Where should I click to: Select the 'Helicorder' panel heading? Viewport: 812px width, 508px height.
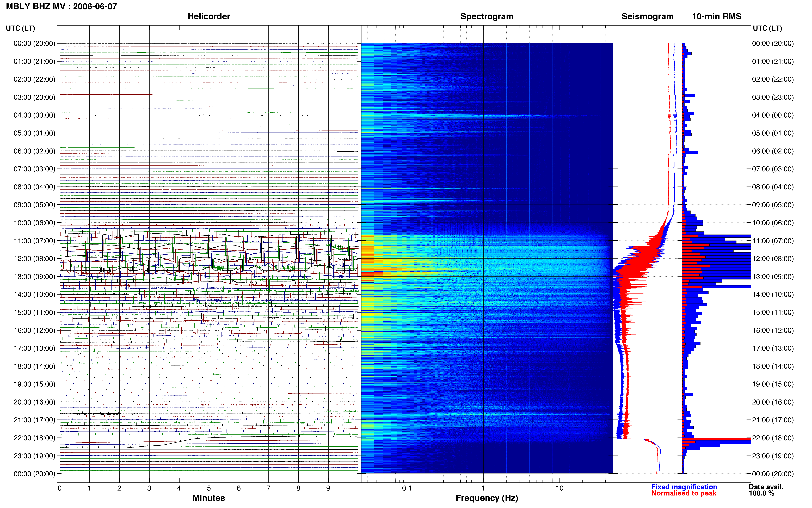point(209,16)
